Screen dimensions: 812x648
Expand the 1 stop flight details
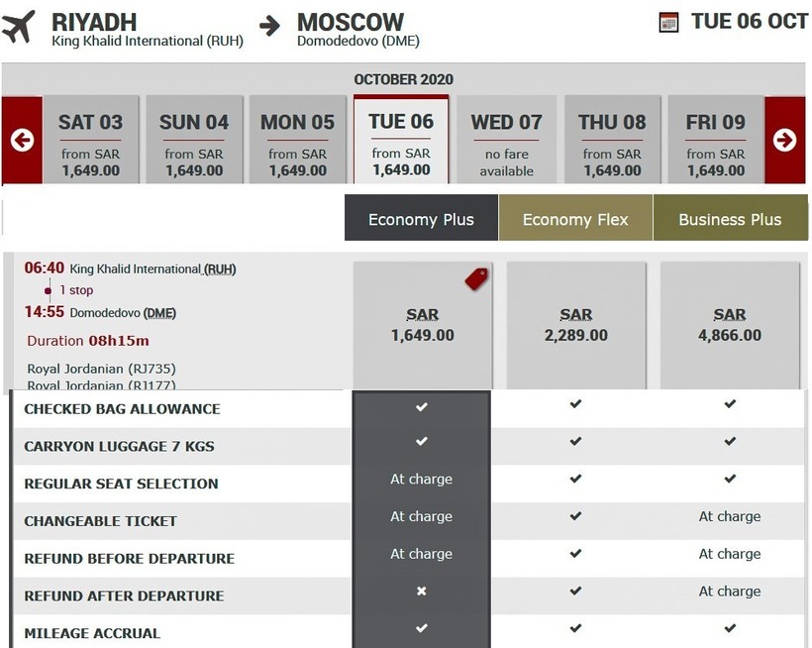75,290
